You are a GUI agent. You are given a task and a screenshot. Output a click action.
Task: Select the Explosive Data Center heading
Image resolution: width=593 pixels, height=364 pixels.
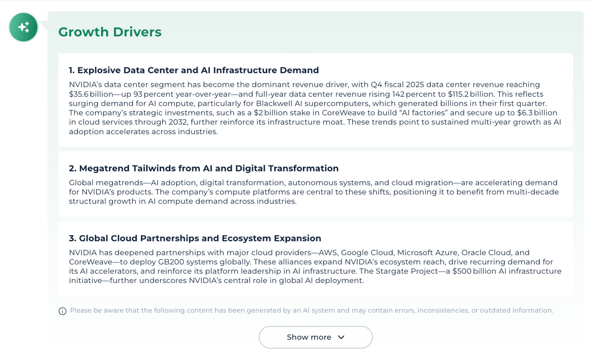tap(194, 70)
